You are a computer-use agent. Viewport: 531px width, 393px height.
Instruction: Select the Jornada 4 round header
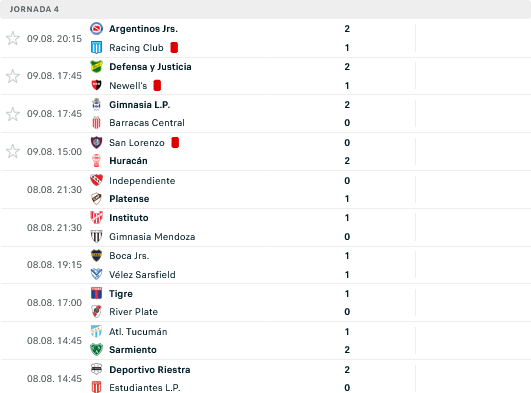pos(266,9)
